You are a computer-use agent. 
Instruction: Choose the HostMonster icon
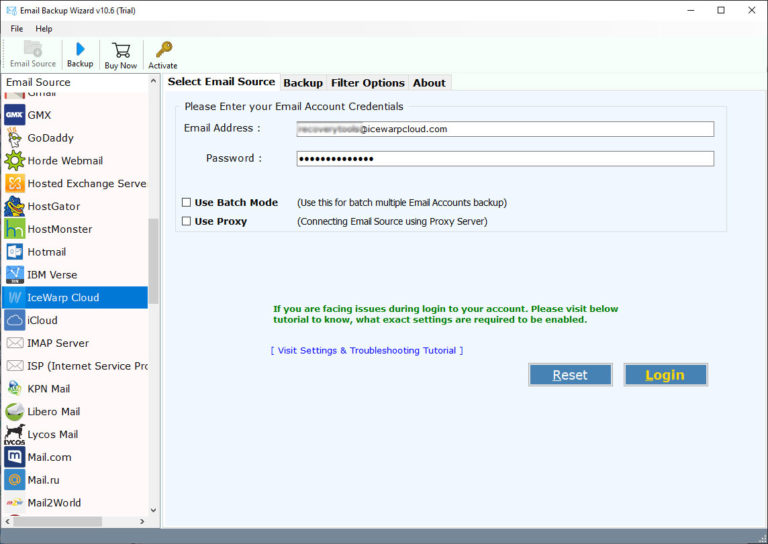tap(15, 229)
